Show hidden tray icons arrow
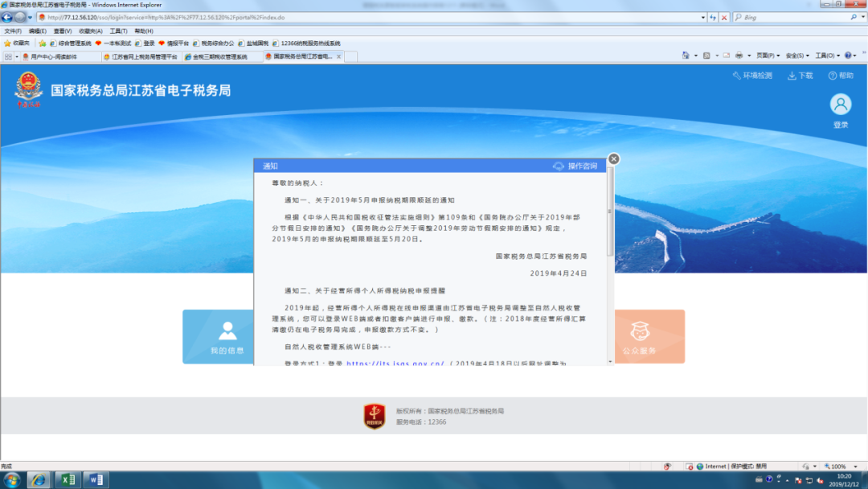Screen dimensions: 868x489 point(787,480)
